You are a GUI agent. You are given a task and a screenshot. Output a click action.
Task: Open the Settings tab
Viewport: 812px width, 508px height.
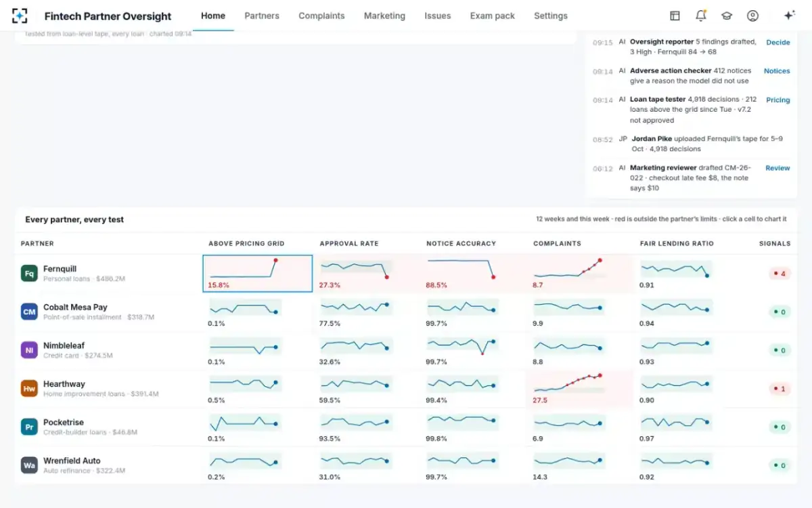[x=551, y=16]
